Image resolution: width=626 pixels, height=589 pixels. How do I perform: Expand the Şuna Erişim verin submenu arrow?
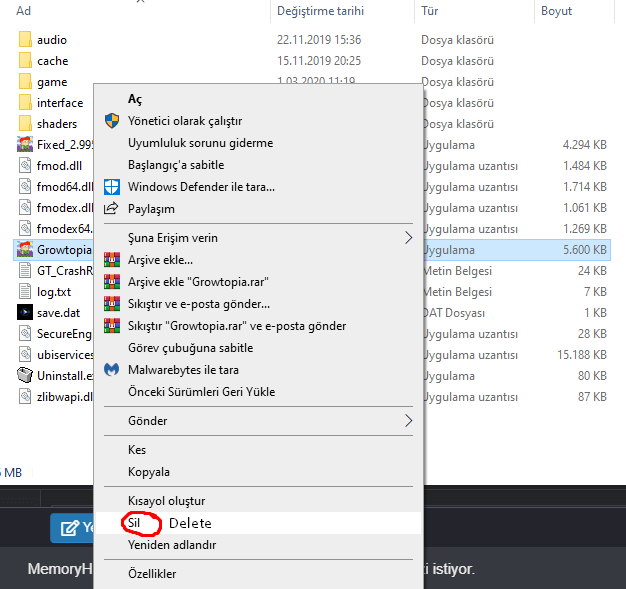tap(408, 238)
